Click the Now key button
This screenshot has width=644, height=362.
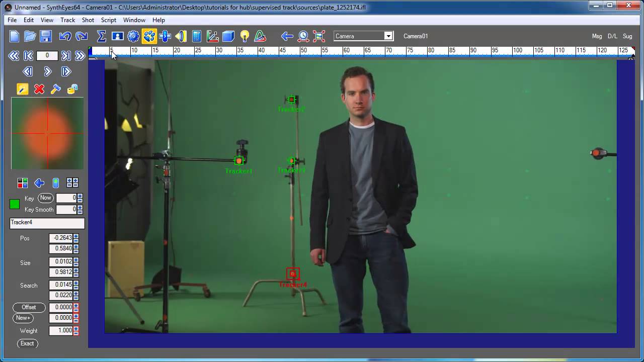click(x=45, y=198)
